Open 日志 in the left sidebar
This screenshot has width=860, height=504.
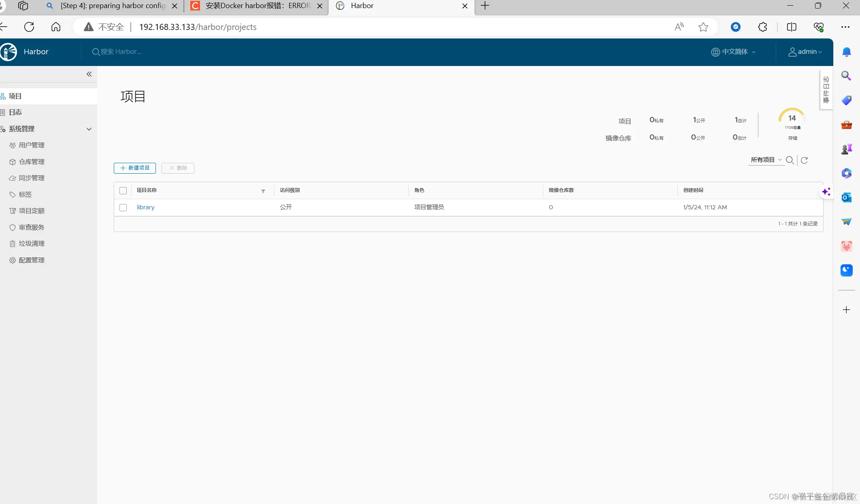point(15,113)
